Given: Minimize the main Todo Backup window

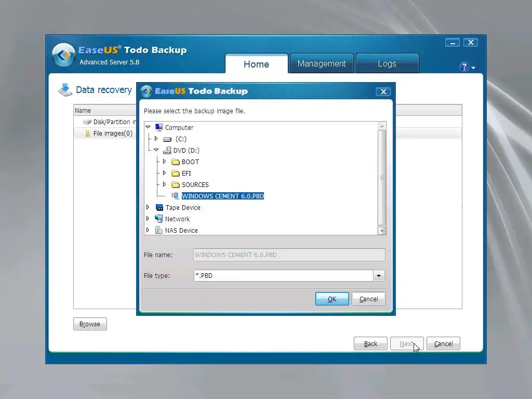Looking at the screenshot, I should 453,43.
